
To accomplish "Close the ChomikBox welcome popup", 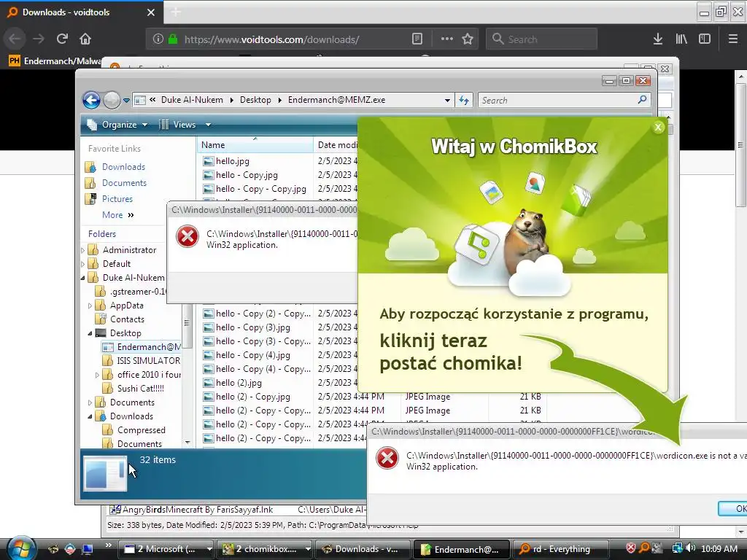I will (x=658, y=127).
